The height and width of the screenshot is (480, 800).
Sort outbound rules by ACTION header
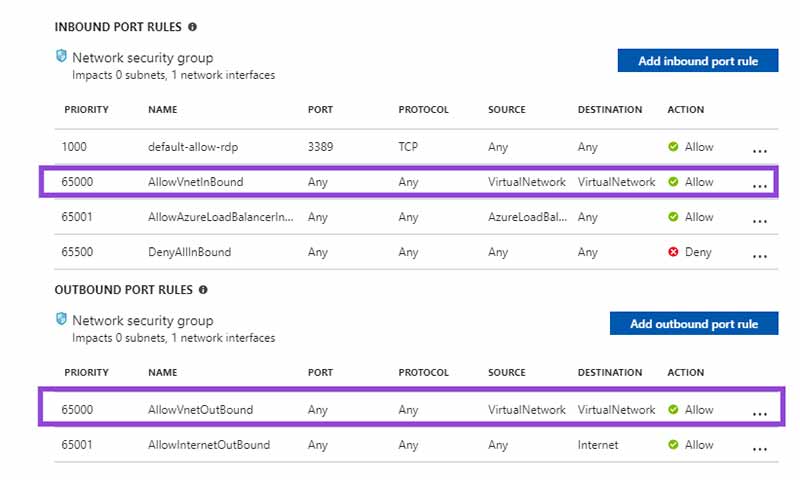pyautogui.click(x=685, y=372)
